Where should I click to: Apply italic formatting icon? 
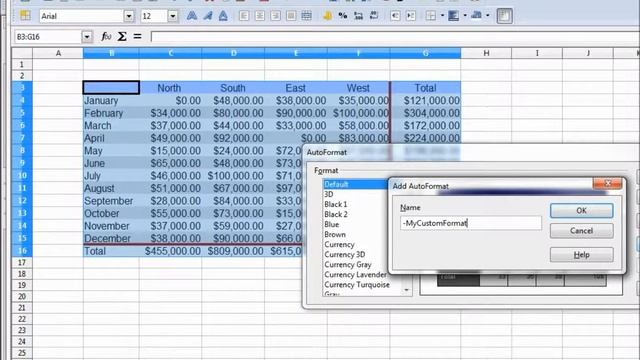coord(208,16)
